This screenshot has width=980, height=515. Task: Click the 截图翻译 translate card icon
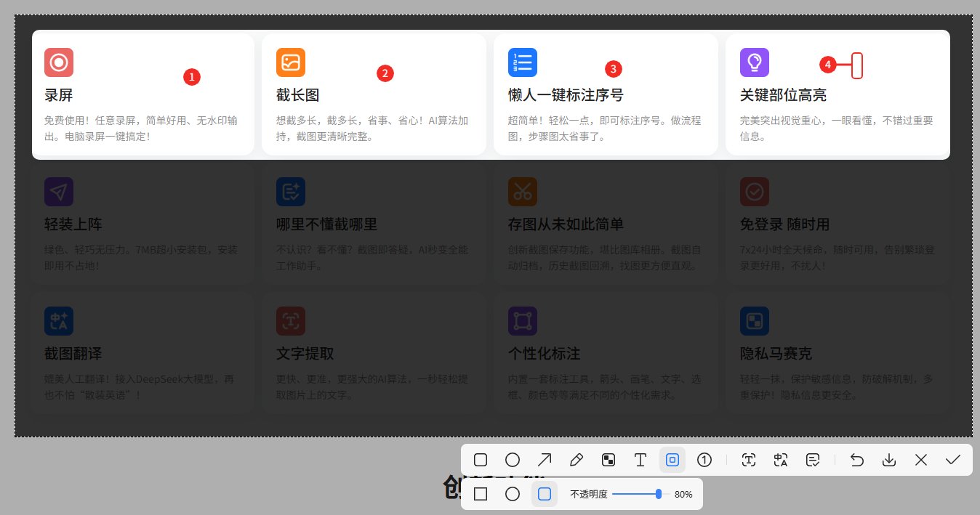[x=59, y=321]
